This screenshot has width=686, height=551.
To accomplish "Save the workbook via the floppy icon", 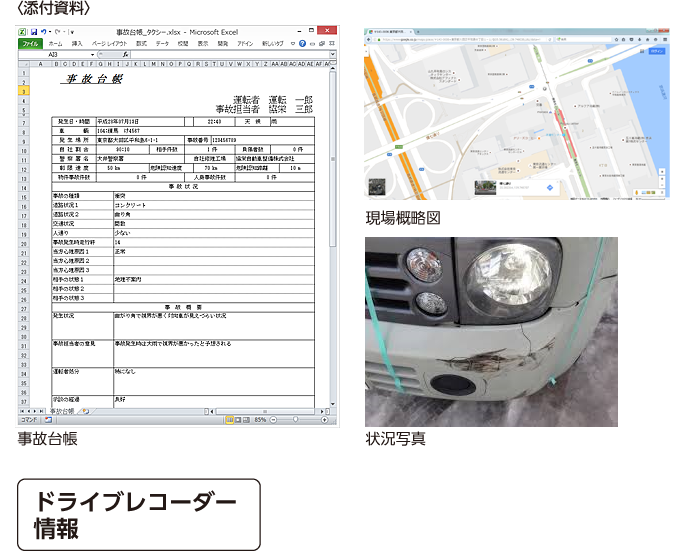I will (34, 32).
